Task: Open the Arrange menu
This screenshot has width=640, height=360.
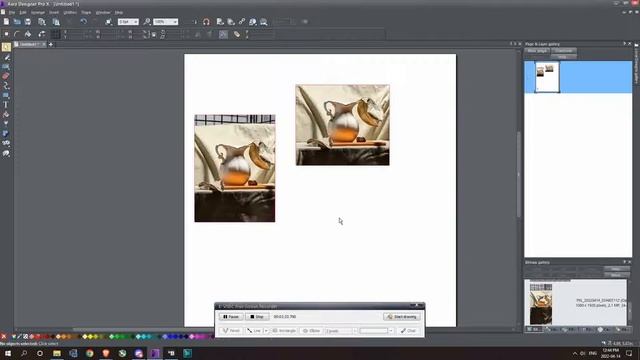Action: pyautogui.click(x=38, y=13)
